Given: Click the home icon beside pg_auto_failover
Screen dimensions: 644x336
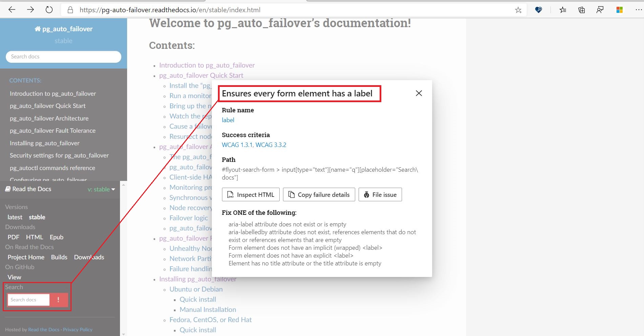Looking at the screenshot, I should pos(37,29).
